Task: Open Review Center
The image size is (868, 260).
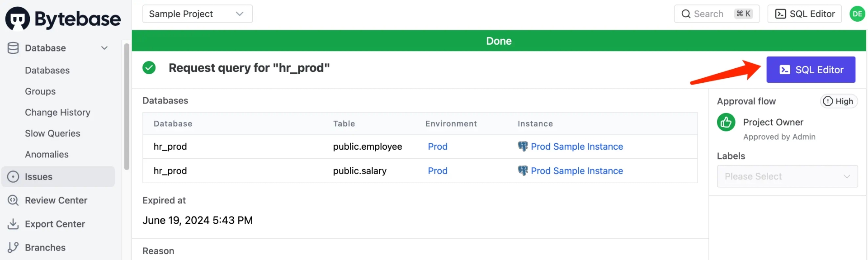Action: point(56,200)
